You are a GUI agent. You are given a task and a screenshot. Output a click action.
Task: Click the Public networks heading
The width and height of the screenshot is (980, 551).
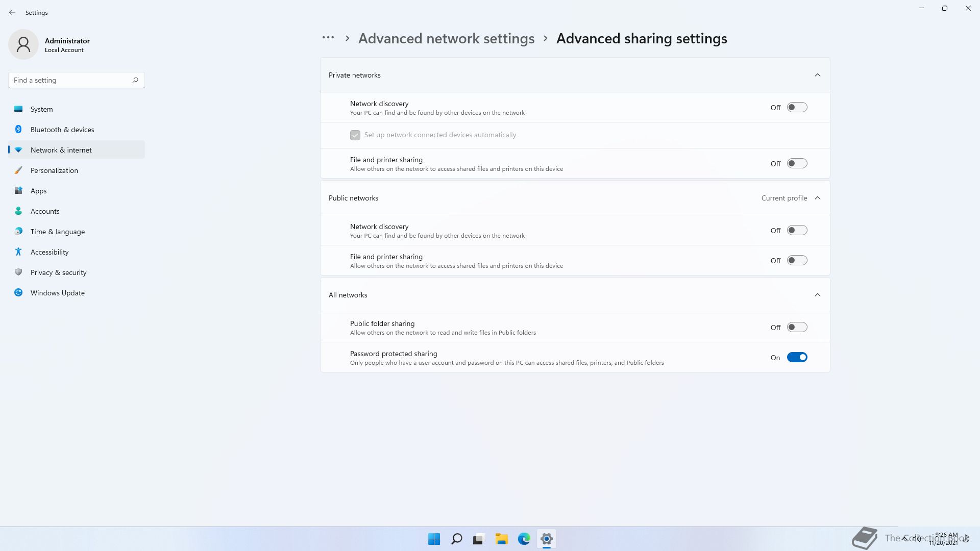[x=353, y=198]
